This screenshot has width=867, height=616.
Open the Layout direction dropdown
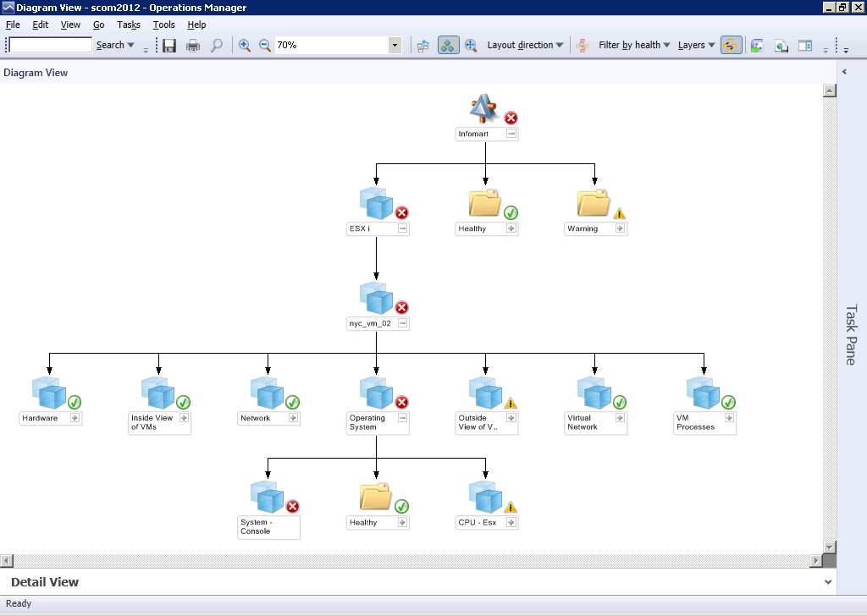[x=525, y=46]
